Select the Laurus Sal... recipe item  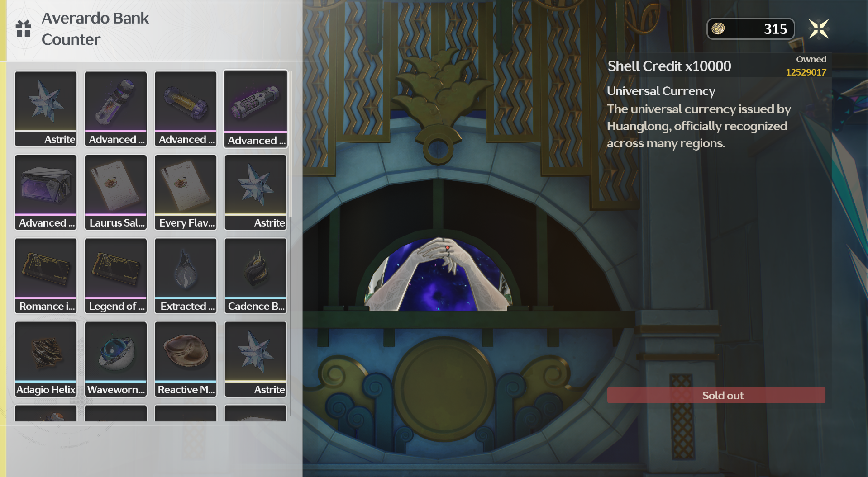click(x=116, y=192)
